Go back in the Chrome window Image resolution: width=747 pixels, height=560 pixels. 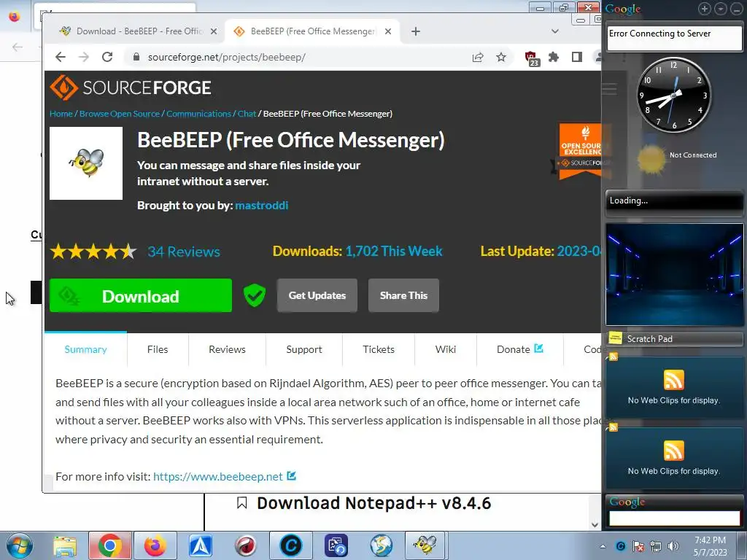click(61, 57)
